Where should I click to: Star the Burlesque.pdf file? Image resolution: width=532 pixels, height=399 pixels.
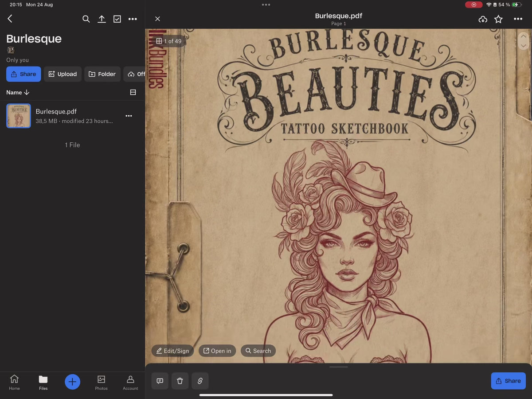point(498,19)
